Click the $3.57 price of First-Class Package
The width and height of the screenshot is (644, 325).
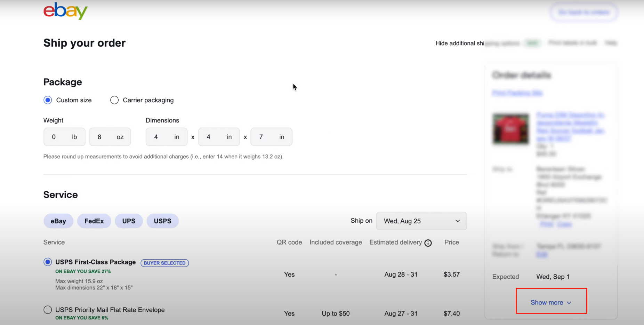click(452, 274)
